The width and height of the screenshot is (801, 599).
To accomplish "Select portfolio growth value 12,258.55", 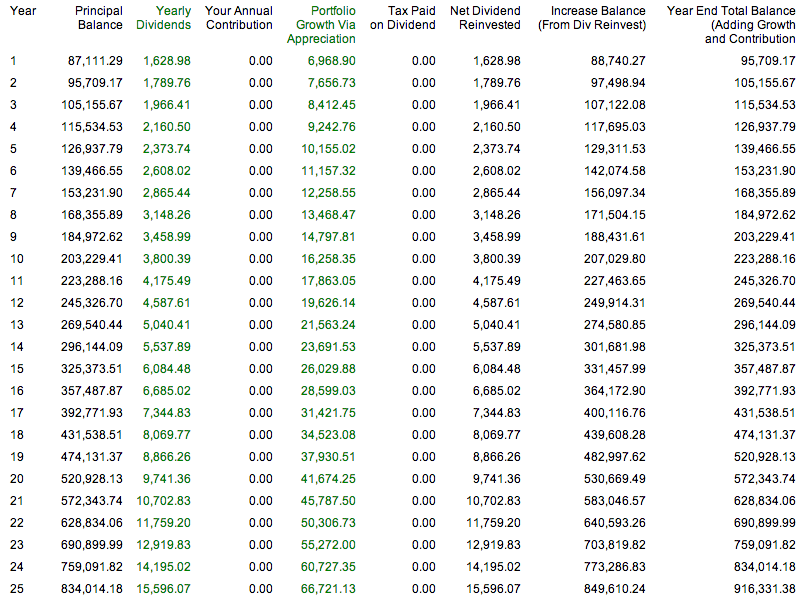I will point(328,193).
